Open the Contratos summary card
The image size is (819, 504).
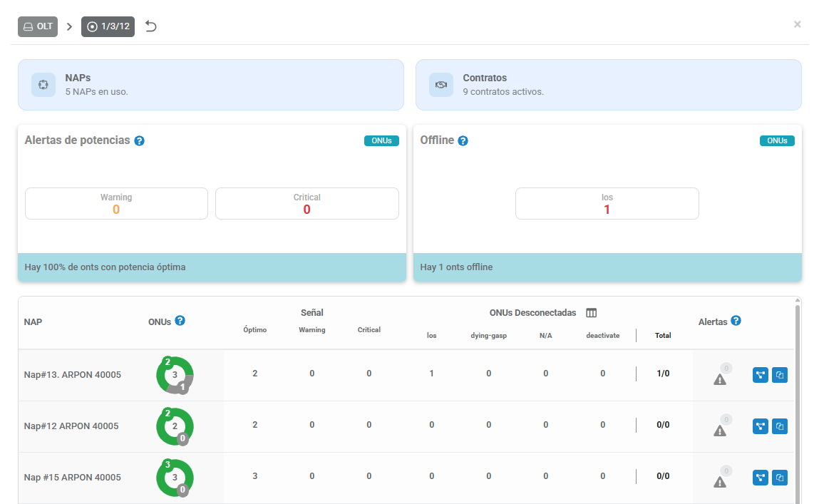[609, 85]
